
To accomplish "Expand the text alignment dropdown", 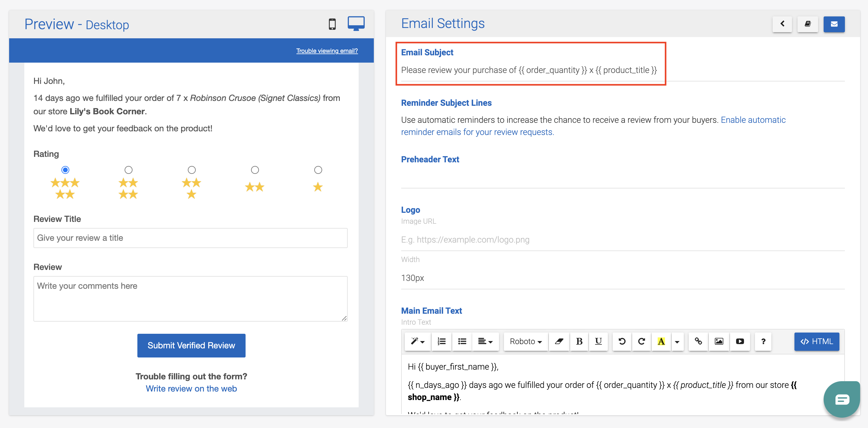I will click(485, 341).
